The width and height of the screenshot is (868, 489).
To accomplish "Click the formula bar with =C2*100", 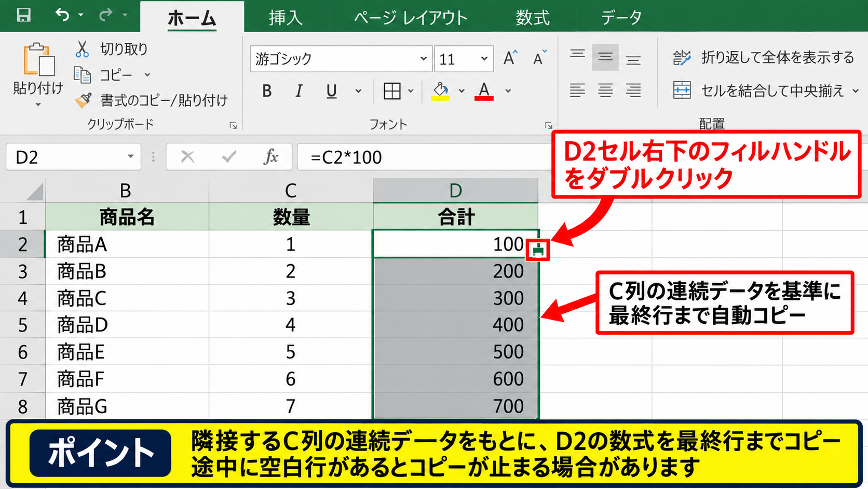I will (424, 157).
